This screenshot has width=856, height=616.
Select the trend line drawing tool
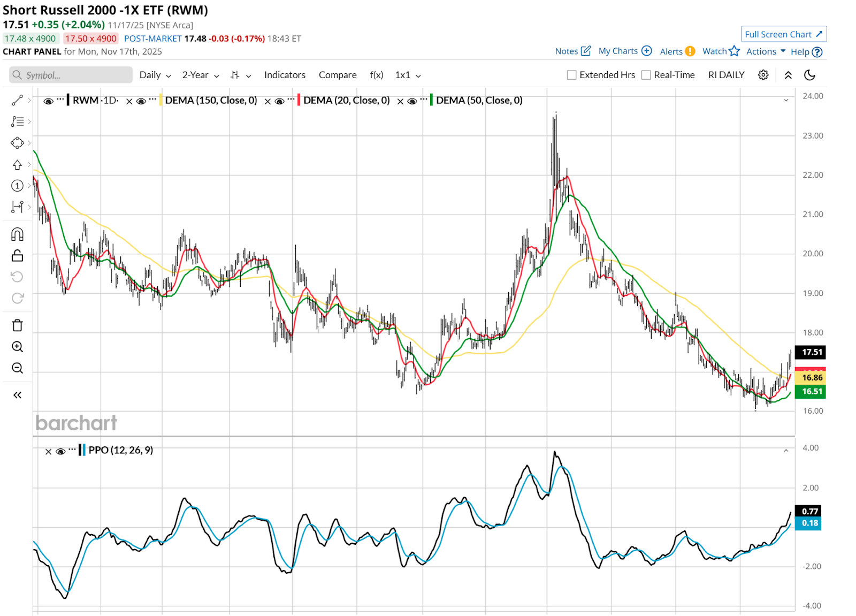click(x=17, y=101)
